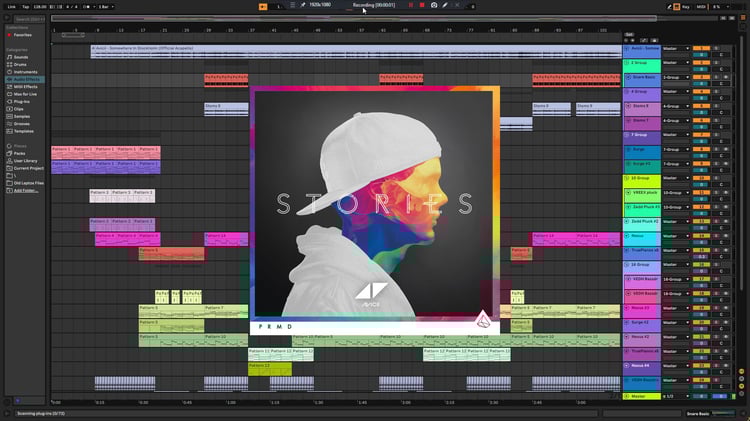The image size is (750, 421).
Task: Click the arrangement overview bar at the top
Action: point(354,19)
